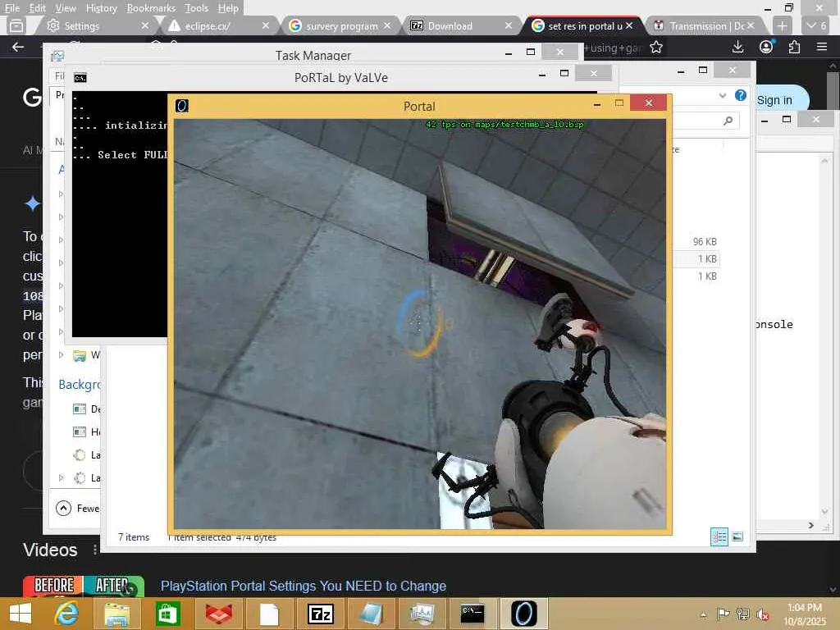Image resolution: width=840 pixels, height=630 pixels.
Task: Open Windows Store from taskbar
Action: [167, 614]
